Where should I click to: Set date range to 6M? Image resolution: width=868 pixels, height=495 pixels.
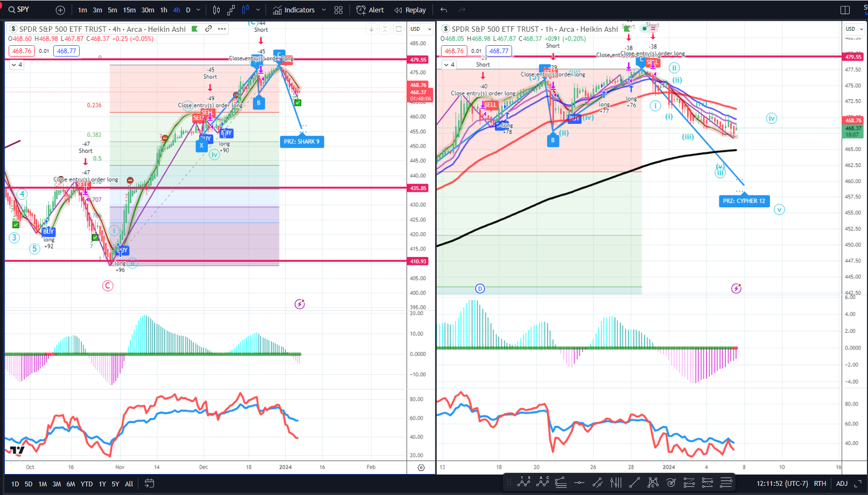click(71, 484)
